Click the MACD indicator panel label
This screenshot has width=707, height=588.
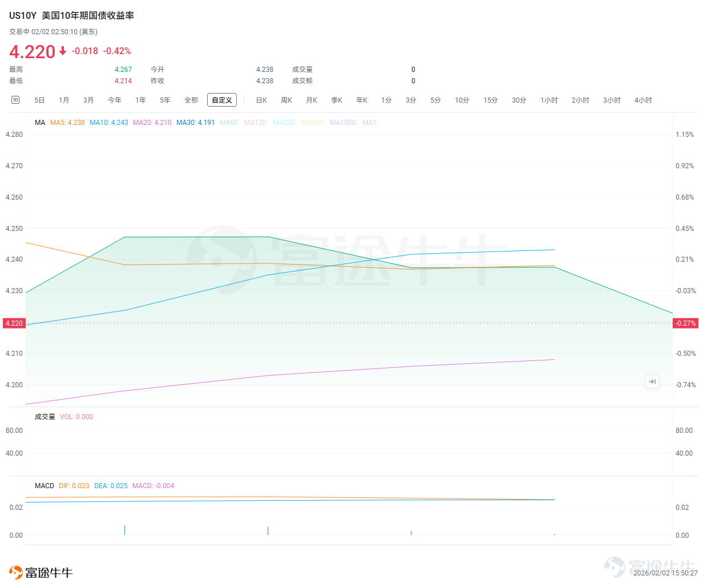(x=45, y=486)
